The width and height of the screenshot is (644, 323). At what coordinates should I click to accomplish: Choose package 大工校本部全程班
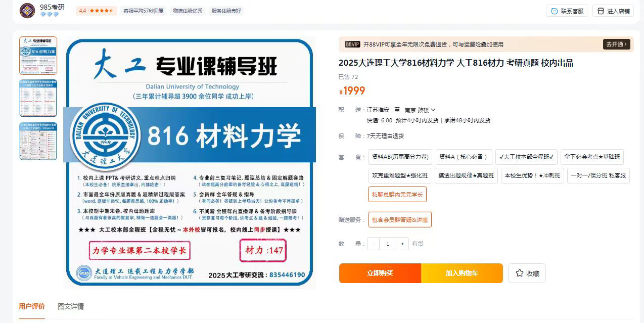tap(526, 157)
